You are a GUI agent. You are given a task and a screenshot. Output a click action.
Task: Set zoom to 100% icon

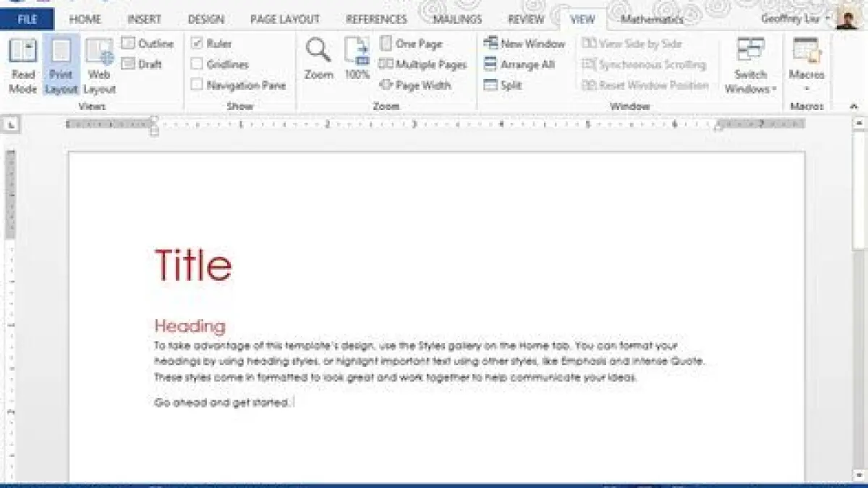click(x=357, y=58)
